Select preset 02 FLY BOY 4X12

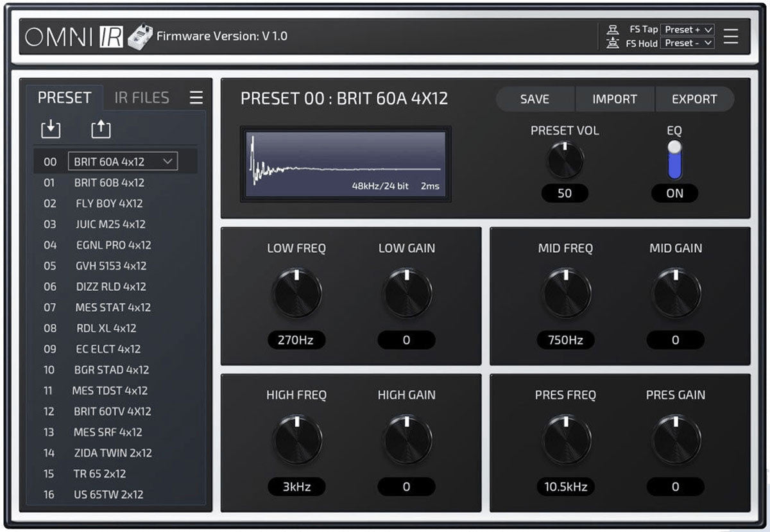point(116,203)
